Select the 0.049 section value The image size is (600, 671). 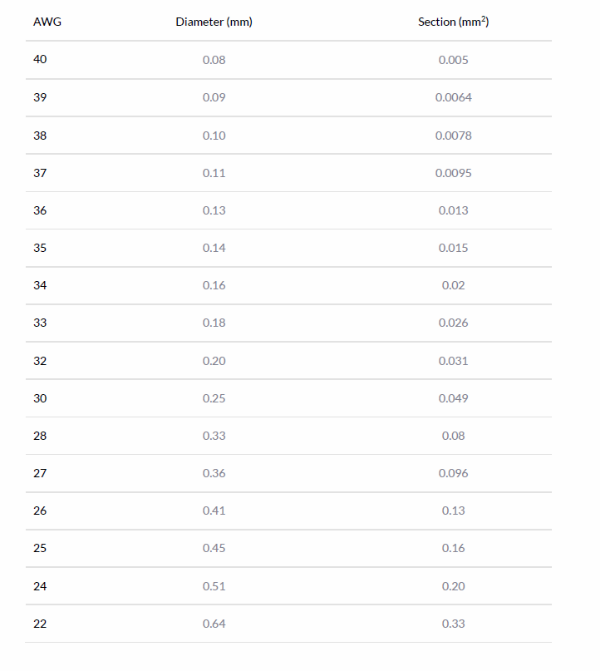[453, 398]
